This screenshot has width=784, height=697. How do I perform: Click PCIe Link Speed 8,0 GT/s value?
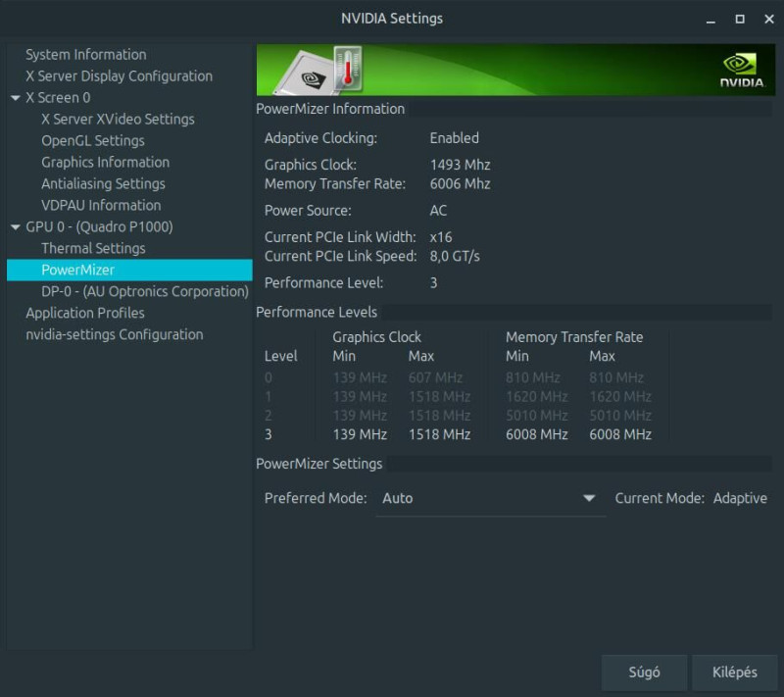(455, 257)
